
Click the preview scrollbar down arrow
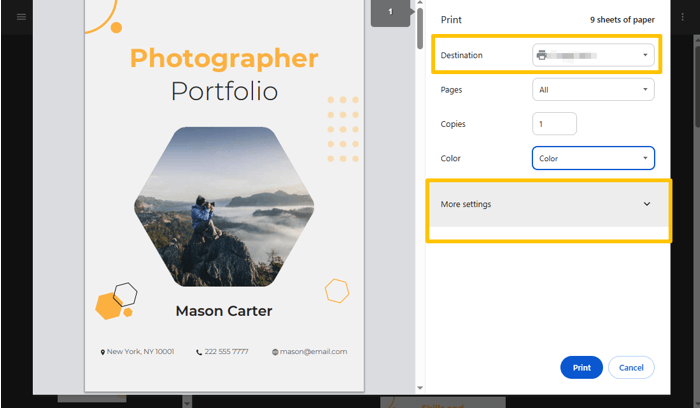[420, 388]
